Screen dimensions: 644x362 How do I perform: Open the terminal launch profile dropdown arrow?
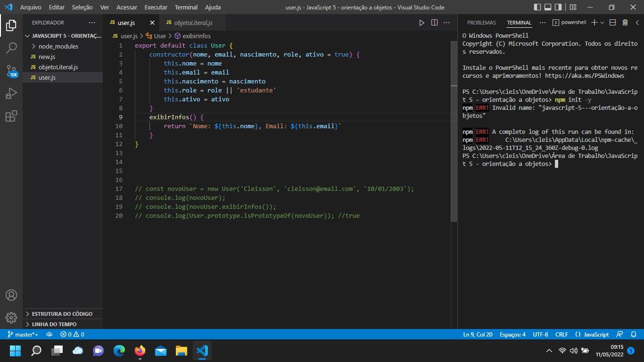click(x=603, y=23)
